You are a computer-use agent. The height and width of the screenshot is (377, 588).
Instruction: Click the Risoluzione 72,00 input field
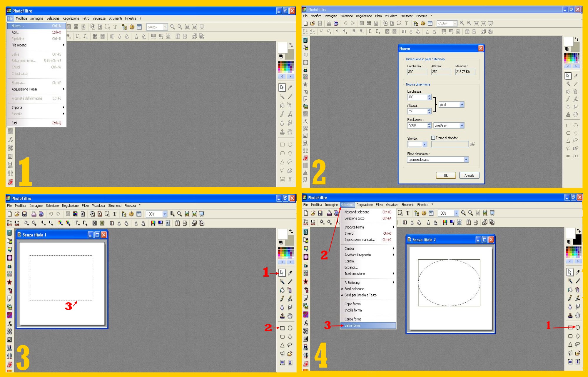pos(417,125)
